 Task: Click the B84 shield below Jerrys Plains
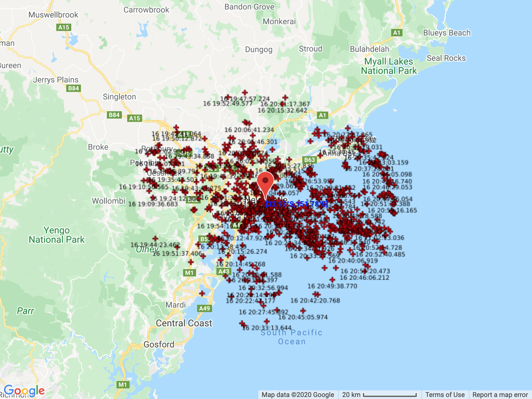point(73,88)
